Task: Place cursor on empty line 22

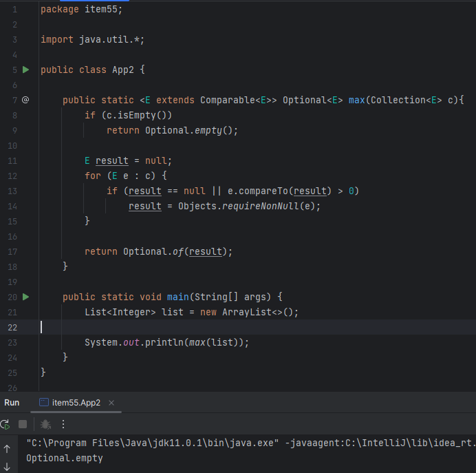Action: pos(238,327)
